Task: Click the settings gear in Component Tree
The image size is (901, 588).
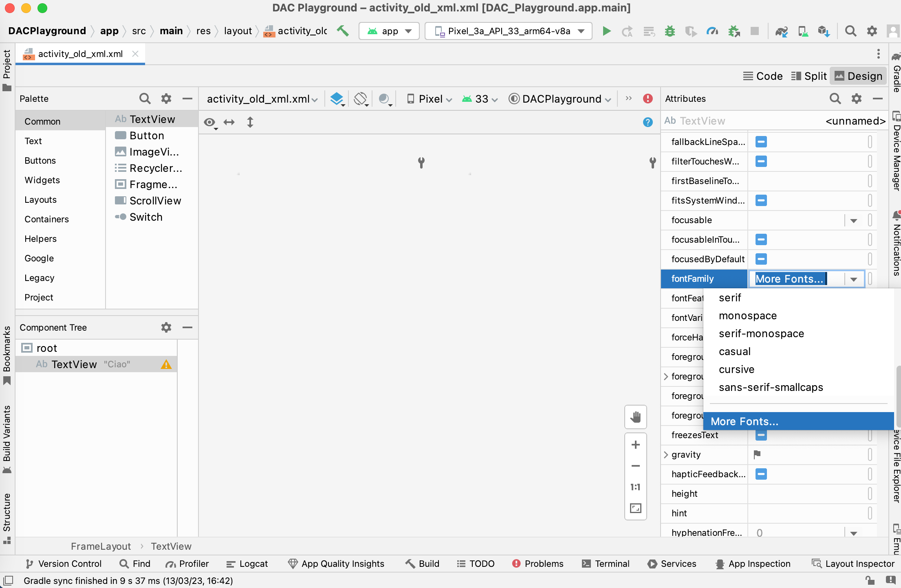Action: [165, 327]
